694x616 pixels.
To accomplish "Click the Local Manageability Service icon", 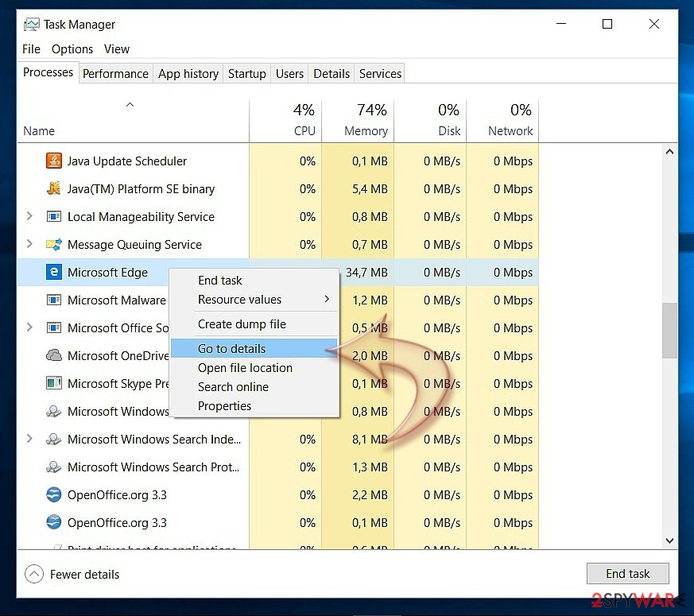I will 53,217.
